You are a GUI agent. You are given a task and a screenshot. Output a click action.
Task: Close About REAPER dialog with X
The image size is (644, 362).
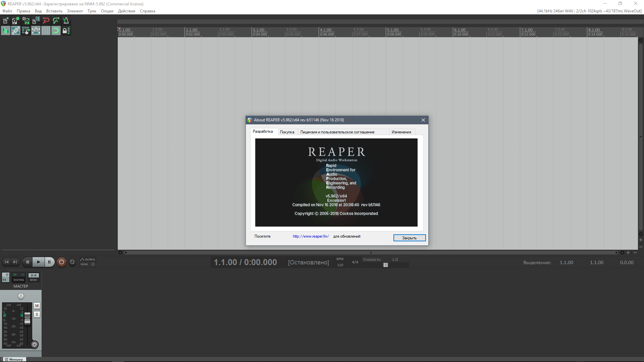[423, 120]
